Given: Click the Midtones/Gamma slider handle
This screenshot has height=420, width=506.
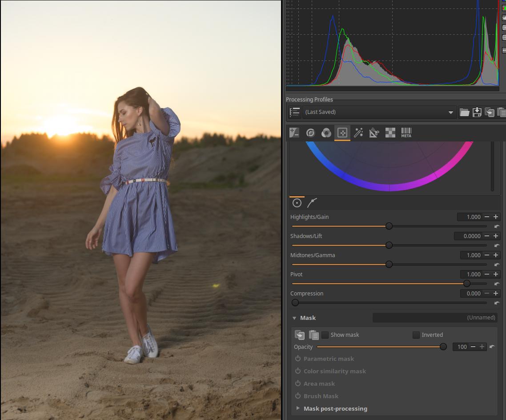Looking at the screenshot, I should click(389, 265).
